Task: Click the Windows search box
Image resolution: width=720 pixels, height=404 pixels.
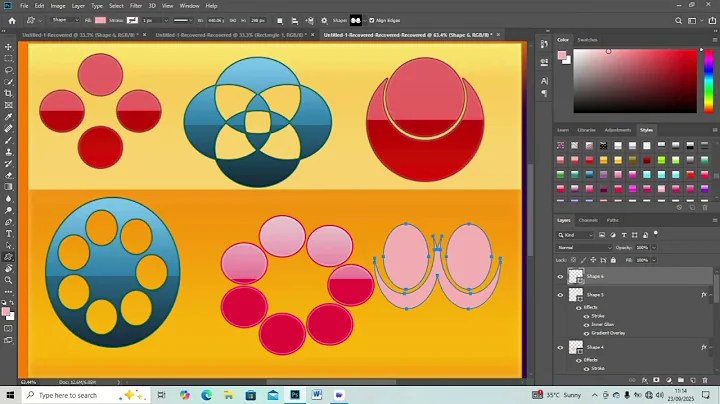Action: tap(84, 395)
